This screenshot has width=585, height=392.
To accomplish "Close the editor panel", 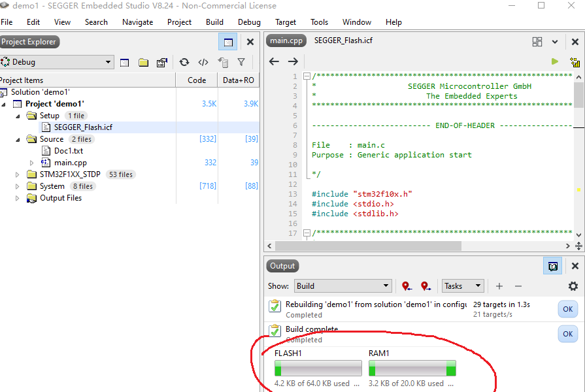I will (575, 42).
